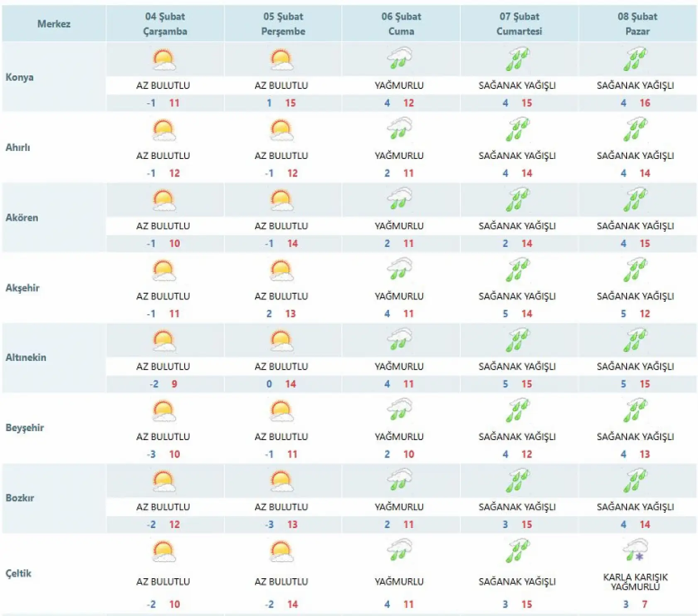Image resolution: width=698 pixels, height=616 pixels.
Task: Open the Konya district row label
Action: [x=20, y=77]
